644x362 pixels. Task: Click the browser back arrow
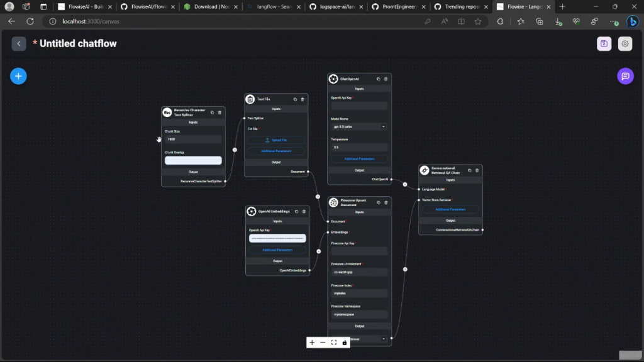[x=11, y=21]
